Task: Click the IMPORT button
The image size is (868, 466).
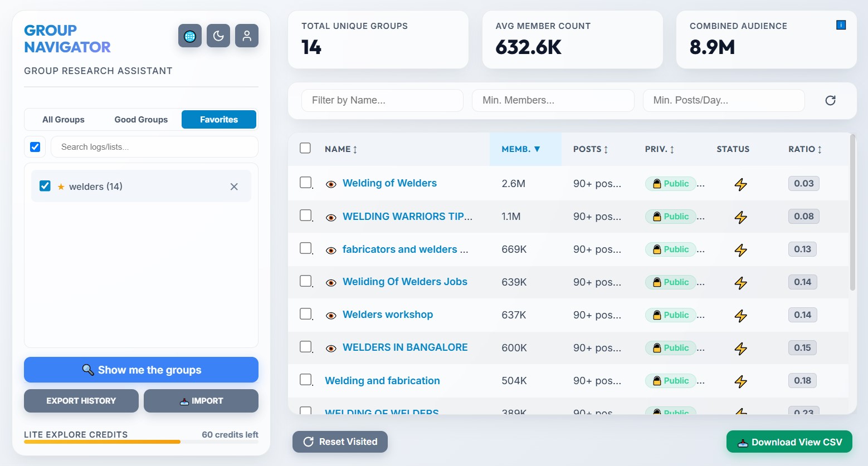Action: (x=201, y=401)
